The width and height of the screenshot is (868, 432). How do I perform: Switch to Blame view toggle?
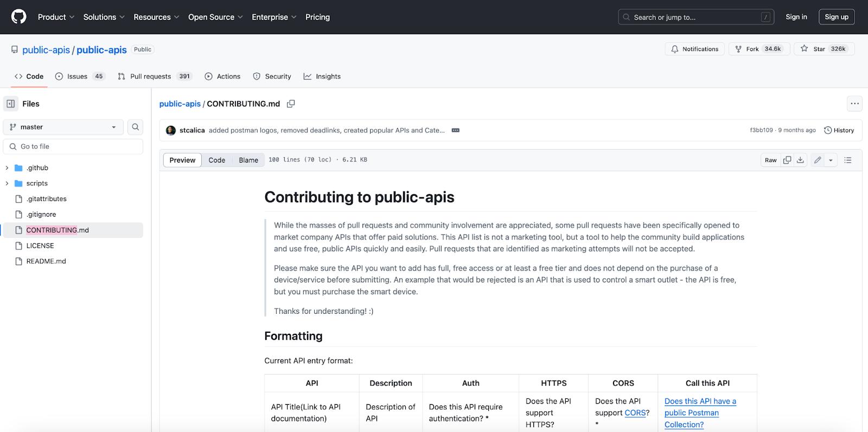(x=248, y=160)
